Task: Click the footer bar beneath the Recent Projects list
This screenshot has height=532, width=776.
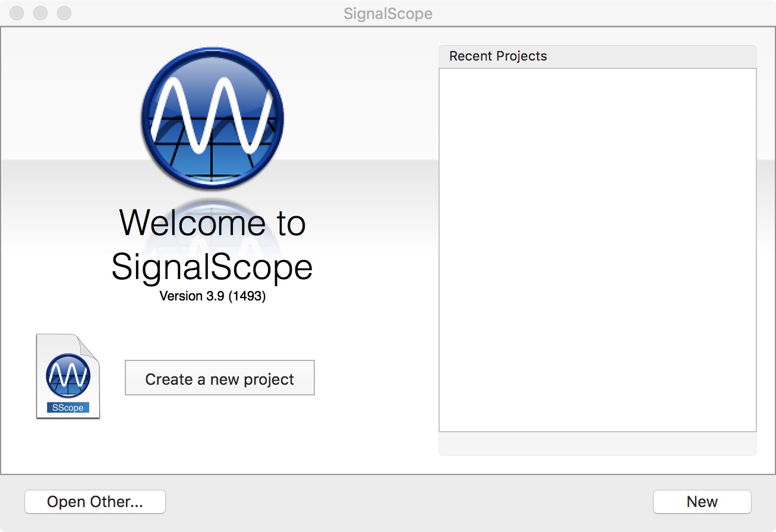Action: (x=597, y=444)
